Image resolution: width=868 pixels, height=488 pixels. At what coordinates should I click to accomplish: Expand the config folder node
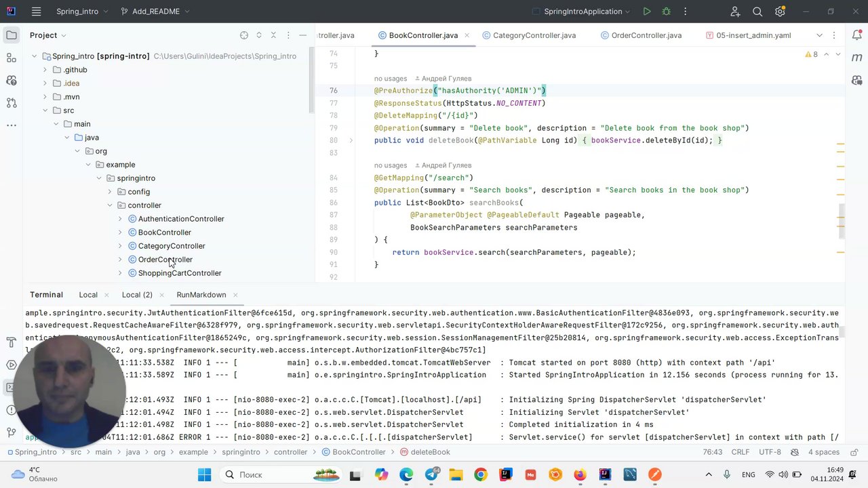(110, 192)
